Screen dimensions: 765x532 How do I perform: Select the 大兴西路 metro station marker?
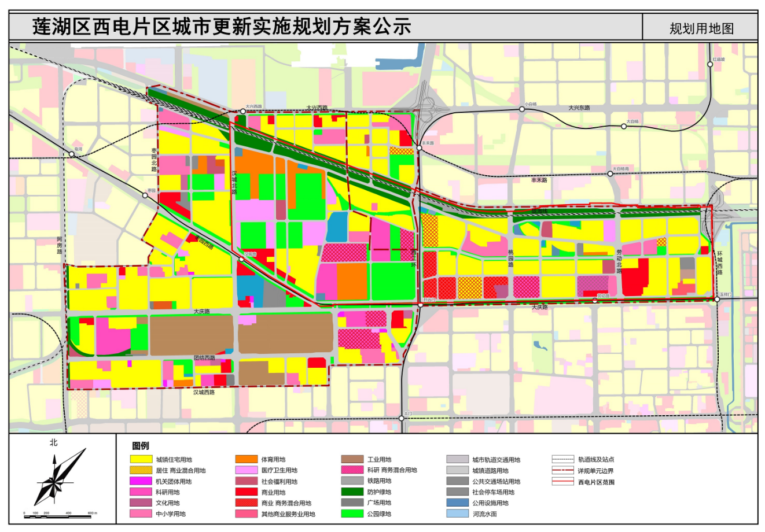click(243, 111)
